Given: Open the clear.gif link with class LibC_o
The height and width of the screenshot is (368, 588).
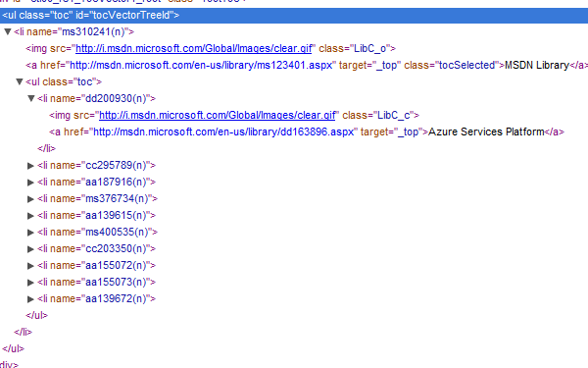Looking at the screenshot, I should pos(193,49).
